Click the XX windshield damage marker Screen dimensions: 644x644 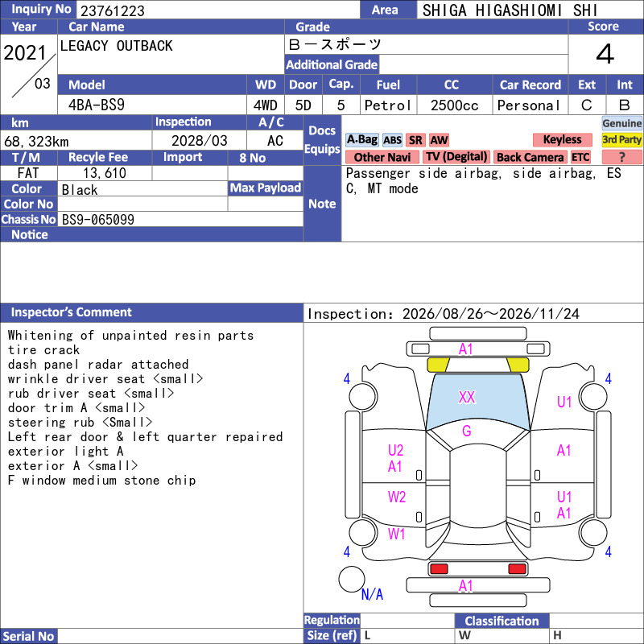coord(467,397)
